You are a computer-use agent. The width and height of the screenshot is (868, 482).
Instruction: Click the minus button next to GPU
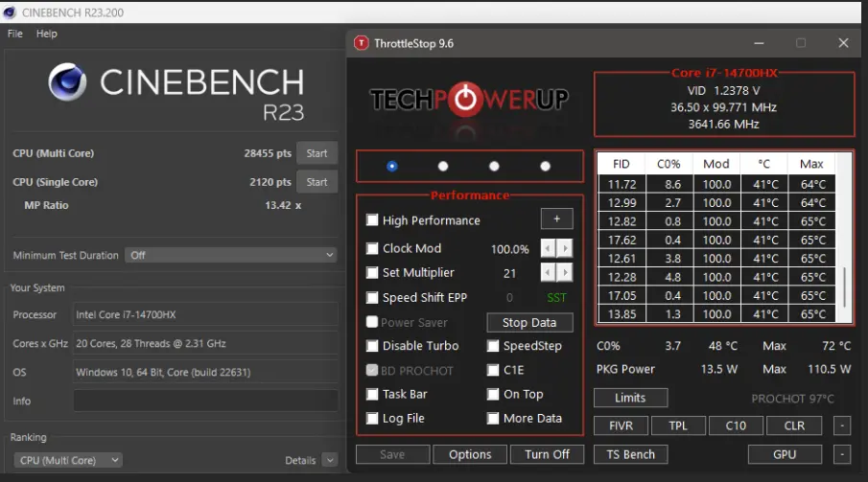click(x=842, y=454)
